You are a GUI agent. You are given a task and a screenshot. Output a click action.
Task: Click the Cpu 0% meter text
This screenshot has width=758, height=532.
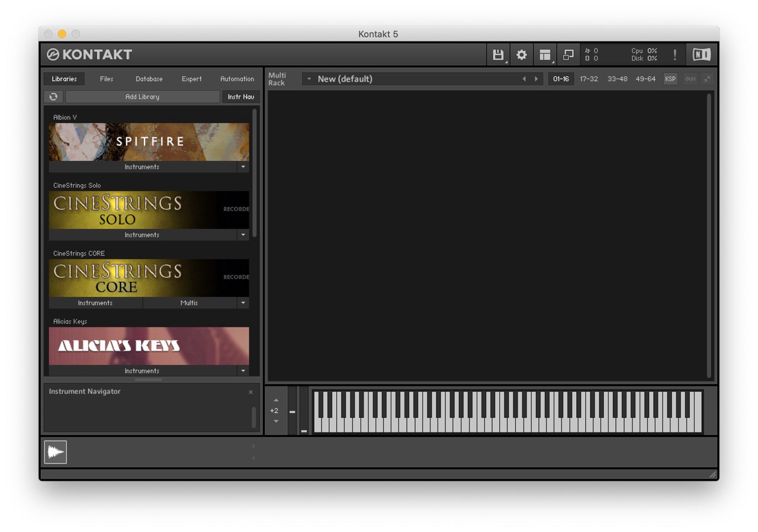644,51
